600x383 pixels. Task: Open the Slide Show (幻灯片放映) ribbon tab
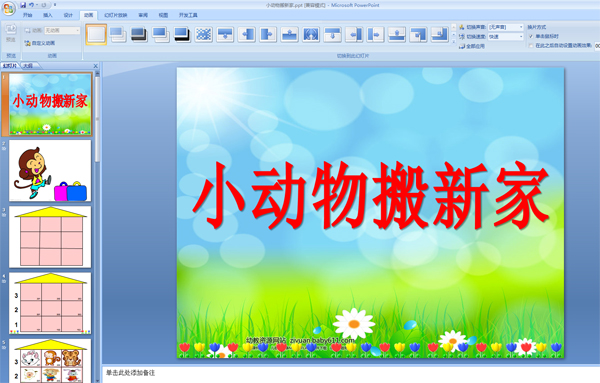click(x=116, y=15)
